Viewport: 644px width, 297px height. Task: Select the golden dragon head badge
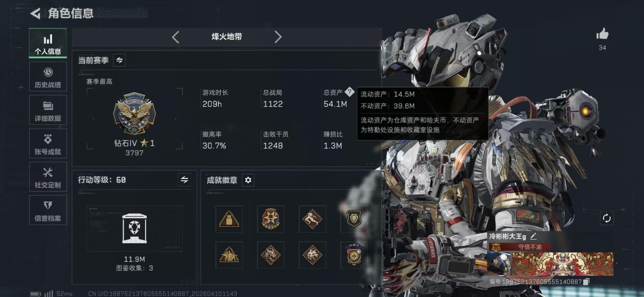point(271,255)
